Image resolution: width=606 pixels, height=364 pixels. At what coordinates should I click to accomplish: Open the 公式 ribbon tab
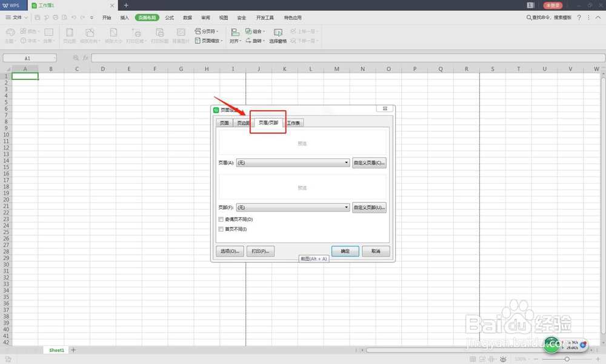tap(169, 18)
